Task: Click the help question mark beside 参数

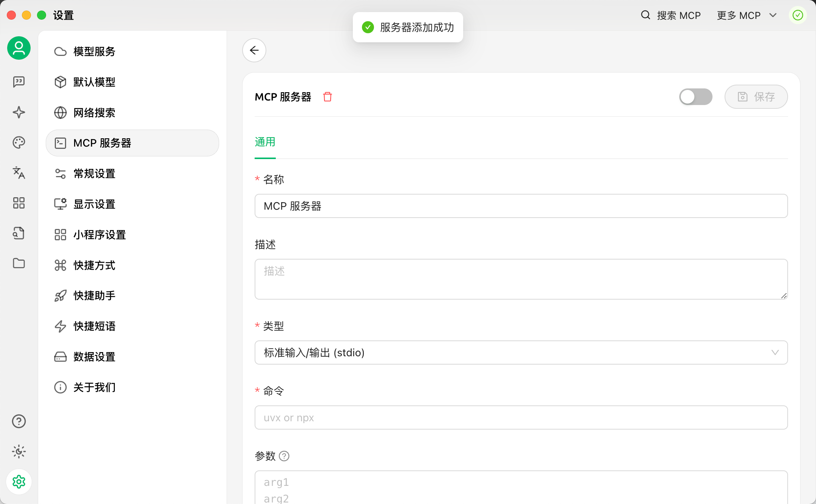Action: pos(284,456)
